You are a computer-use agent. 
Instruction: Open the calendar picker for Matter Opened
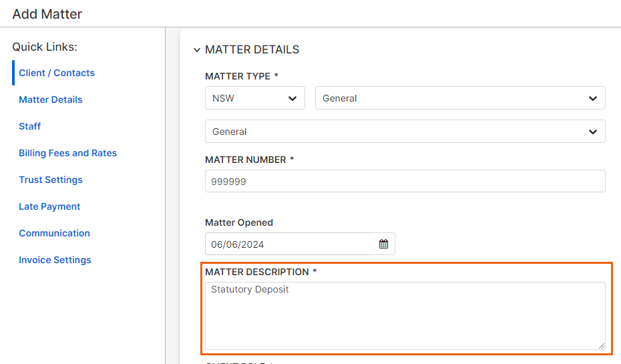383,244
